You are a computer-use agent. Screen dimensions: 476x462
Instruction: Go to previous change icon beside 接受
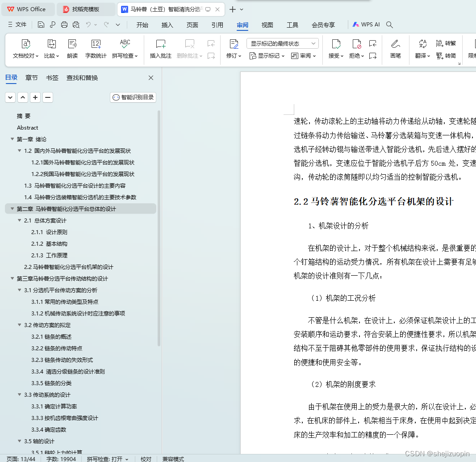[x=373, y=44]
